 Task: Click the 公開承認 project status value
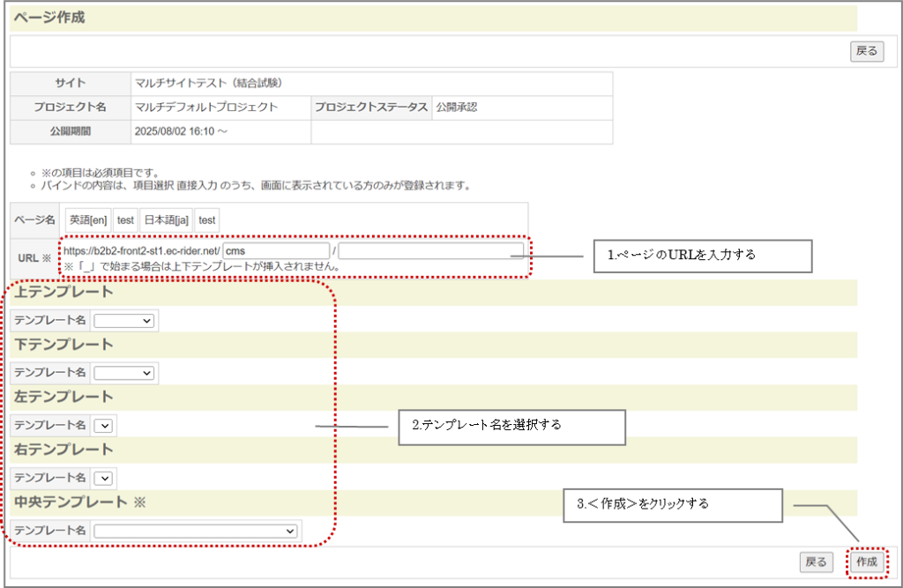457,108
